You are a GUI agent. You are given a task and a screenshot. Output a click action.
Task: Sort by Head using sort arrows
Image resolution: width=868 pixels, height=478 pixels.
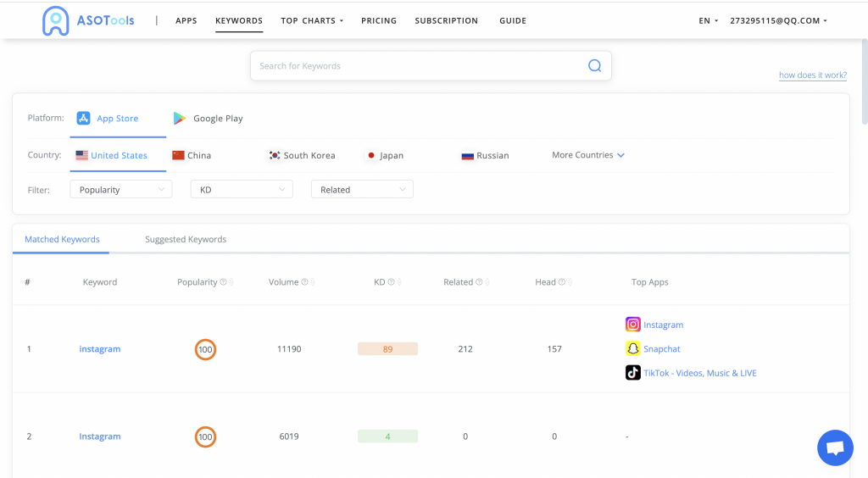click(x=570, y=282)
